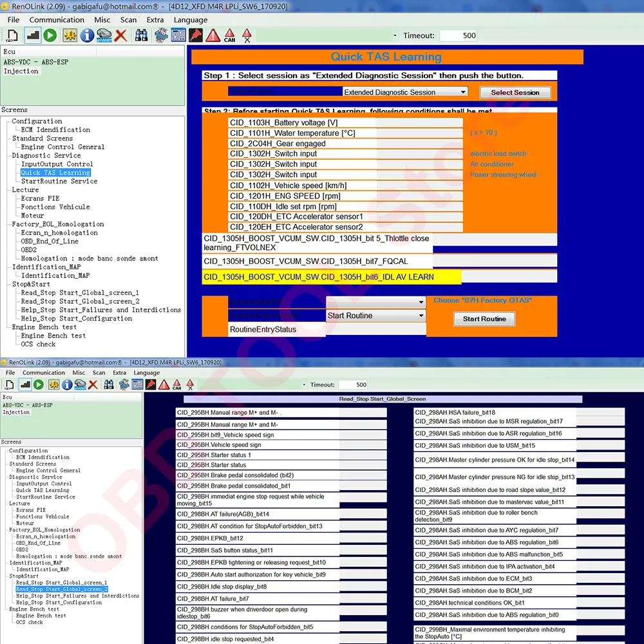Click the CAN warning triangle in the Read_Stop Start window
This screenshot has height=644, width=644.
(x=177, y=385)
